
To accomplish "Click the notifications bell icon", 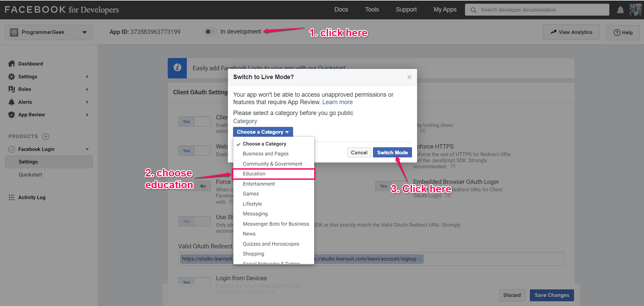I will [x=620, y=10].
